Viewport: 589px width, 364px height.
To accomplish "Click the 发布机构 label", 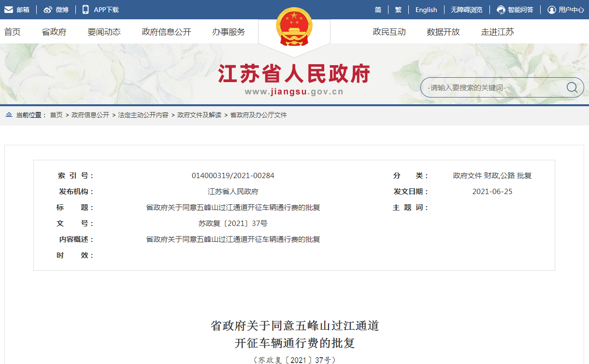I will (x=76, y=192).
